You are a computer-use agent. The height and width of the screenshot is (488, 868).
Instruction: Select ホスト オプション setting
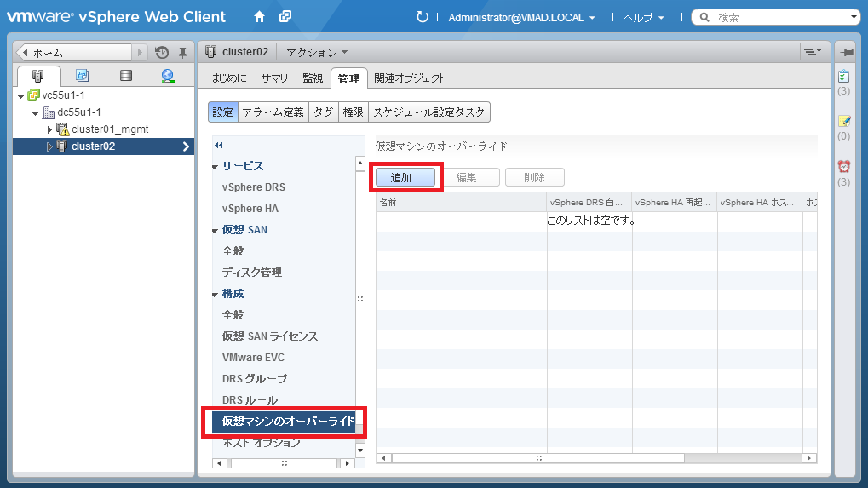click(x=262, y=443)
